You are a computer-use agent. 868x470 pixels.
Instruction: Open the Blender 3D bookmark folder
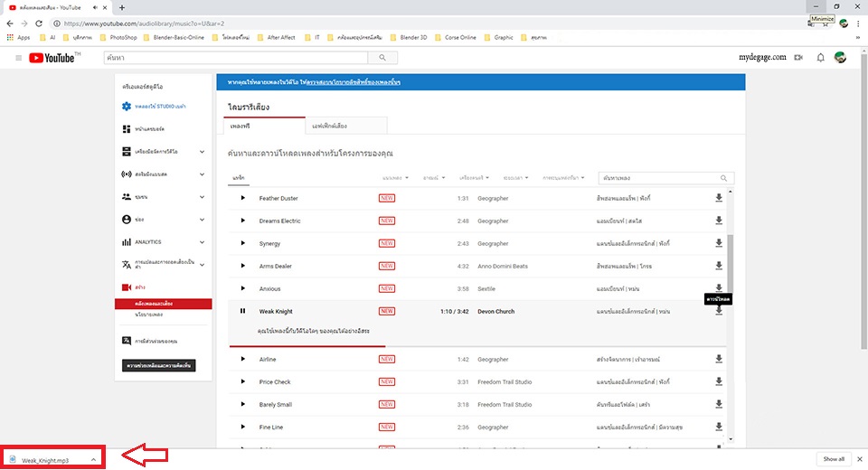[409, 38]
